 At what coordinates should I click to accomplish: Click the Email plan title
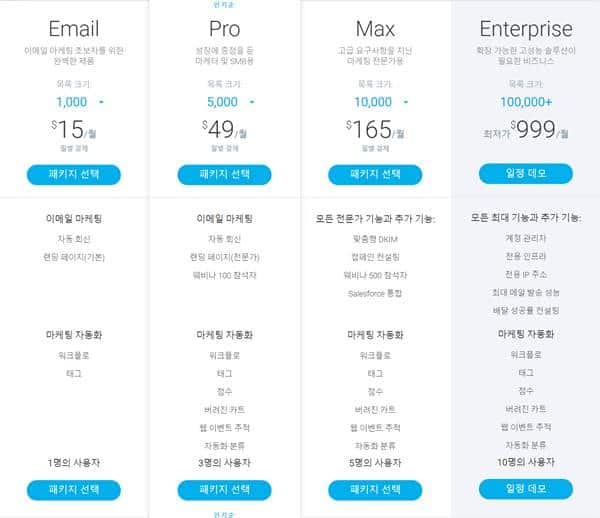(x=74, y=28)
